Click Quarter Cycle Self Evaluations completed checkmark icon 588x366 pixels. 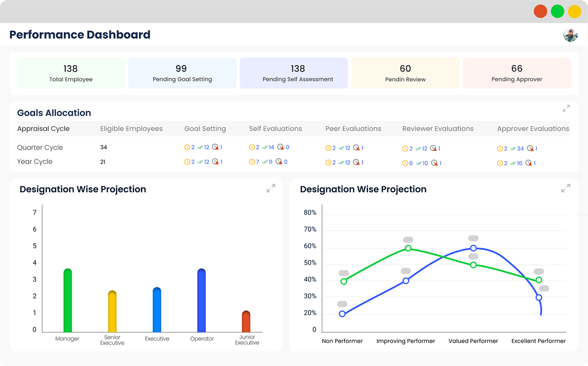tap(265, 147)
